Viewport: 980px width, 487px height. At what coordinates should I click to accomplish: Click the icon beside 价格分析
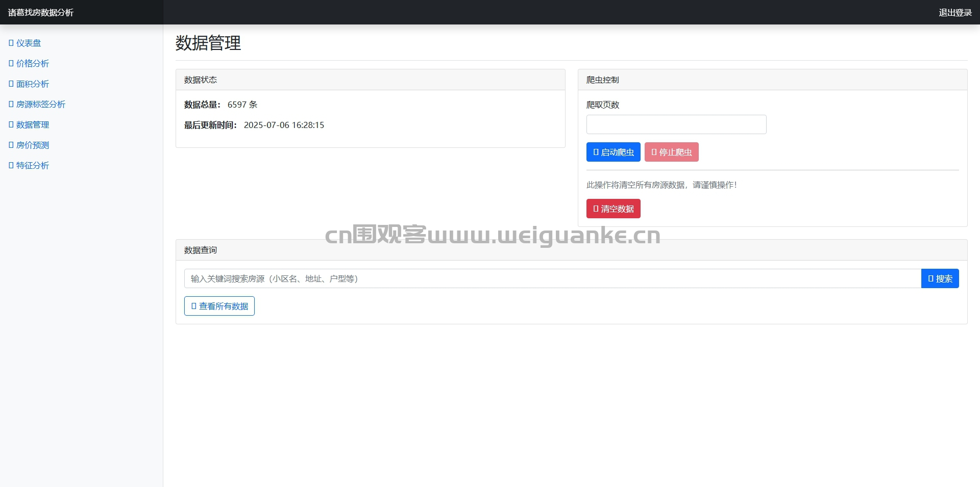click(11, 63)
